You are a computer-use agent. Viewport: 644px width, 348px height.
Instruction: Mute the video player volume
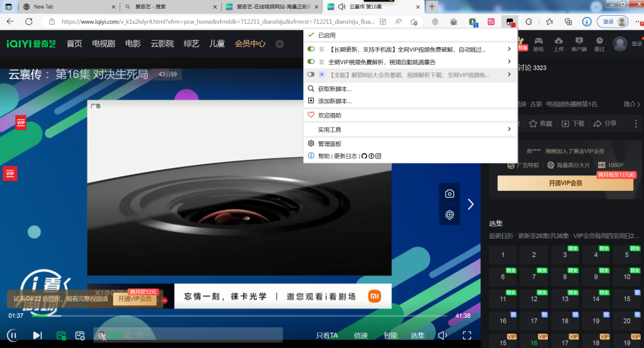442,335
